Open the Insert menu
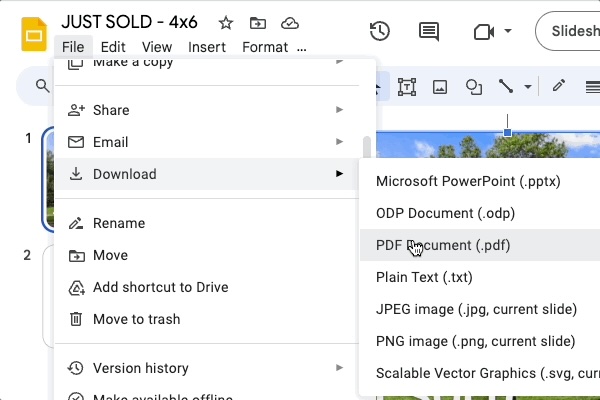Viewport: 600px width, 400px height. pos(207,47)
